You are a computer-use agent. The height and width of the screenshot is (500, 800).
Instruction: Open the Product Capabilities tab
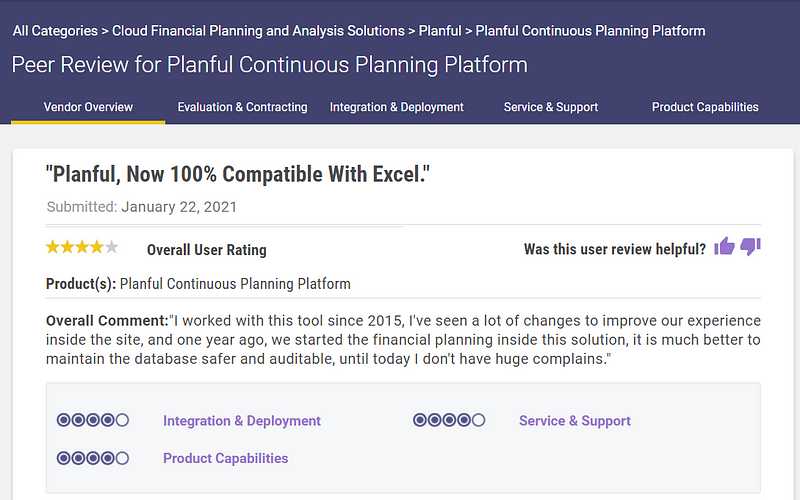[705, 107]
